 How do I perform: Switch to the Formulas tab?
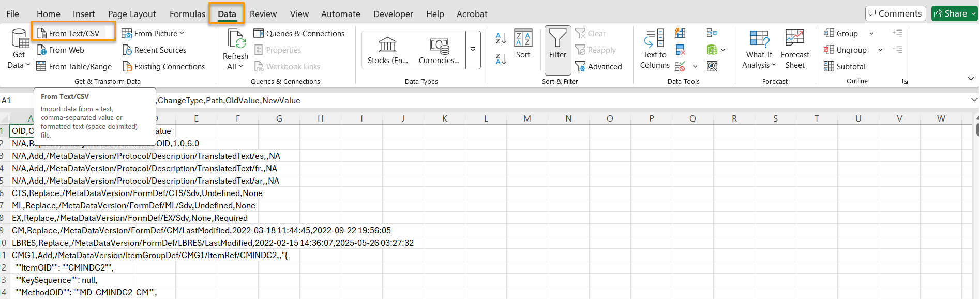pyautogui.click(x=187, y=14)
